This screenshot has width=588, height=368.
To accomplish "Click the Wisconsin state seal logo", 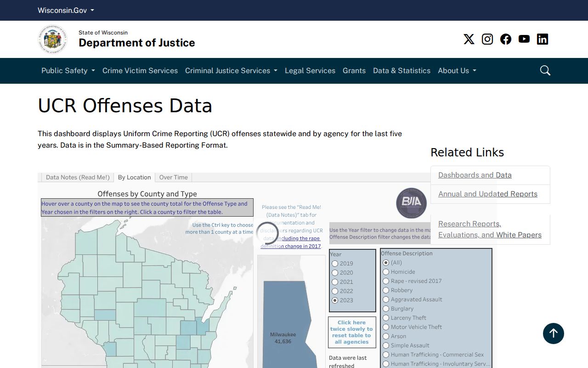I will [x=52, y=40].
